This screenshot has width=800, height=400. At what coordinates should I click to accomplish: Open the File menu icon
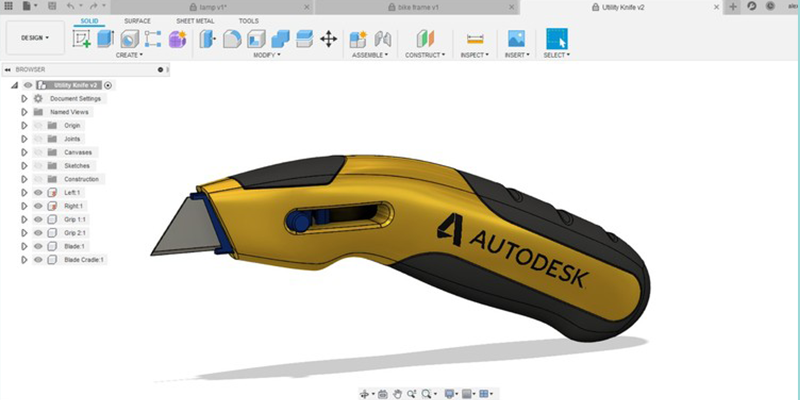27,6
